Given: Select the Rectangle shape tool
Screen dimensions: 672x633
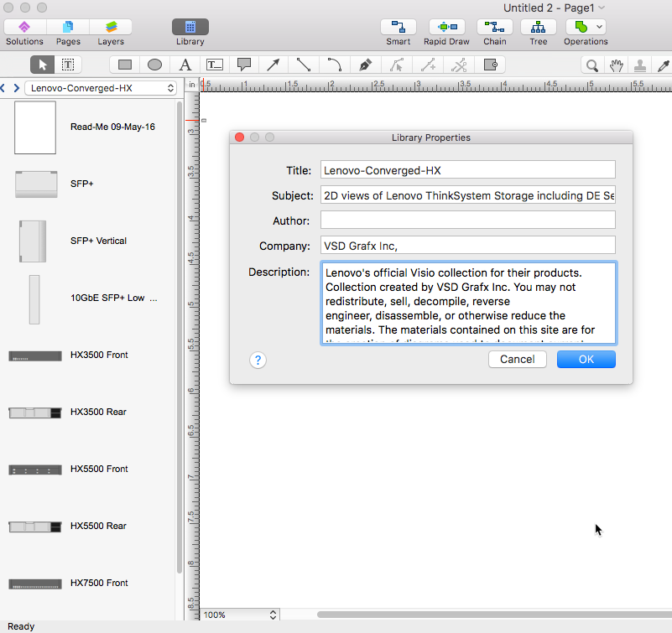Looking at the screenshot, I should [x=125, y=65].
